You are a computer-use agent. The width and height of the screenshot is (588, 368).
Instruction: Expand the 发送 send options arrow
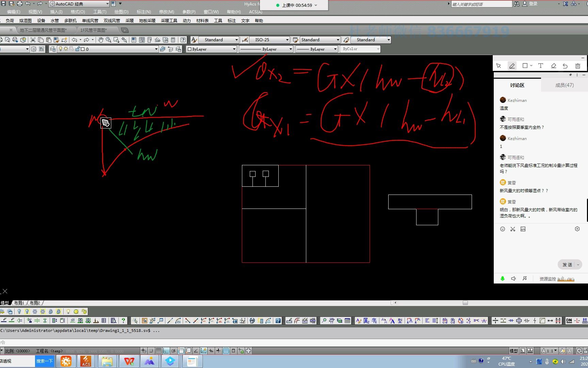click(x=578, y=264)
